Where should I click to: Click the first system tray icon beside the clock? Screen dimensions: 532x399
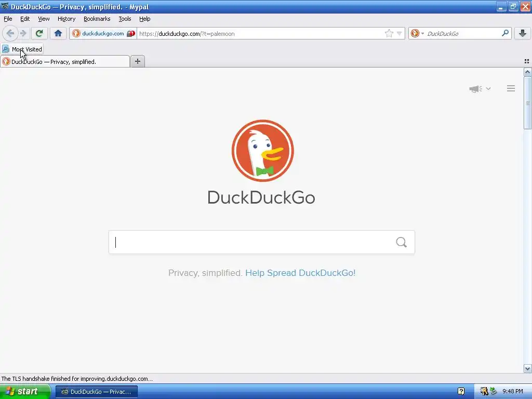(484, 391)
